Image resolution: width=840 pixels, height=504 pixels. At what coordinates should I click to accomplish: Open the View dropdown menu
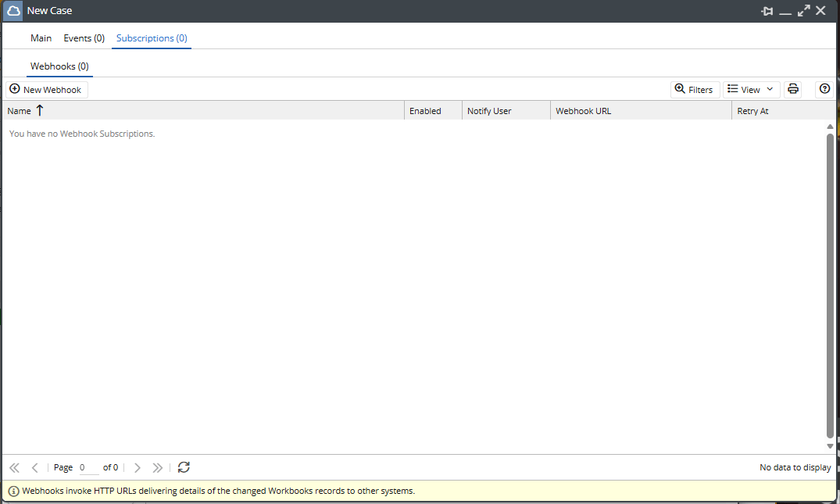750,89
